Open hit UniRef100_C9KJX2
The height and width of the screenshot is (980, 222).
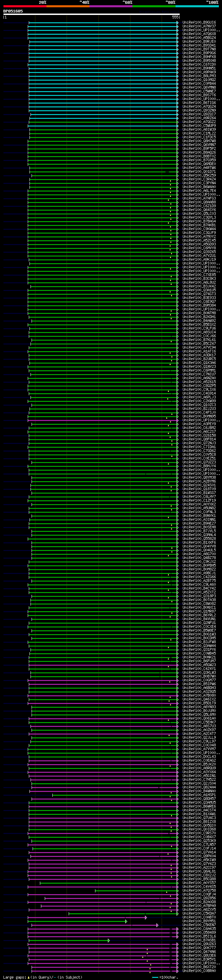pos(199,561)
